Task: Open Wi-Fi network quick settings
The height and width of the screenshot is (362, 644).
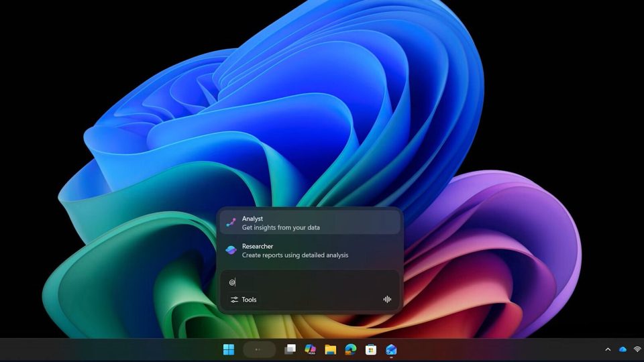Action: pyautogui.click(x=637, y=349)
